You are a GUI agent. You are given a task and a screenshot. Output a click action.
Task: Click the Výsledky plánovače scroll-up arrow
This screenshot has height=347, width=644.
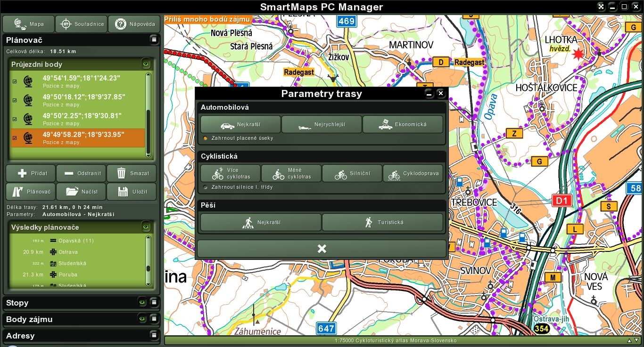(148, 238)
